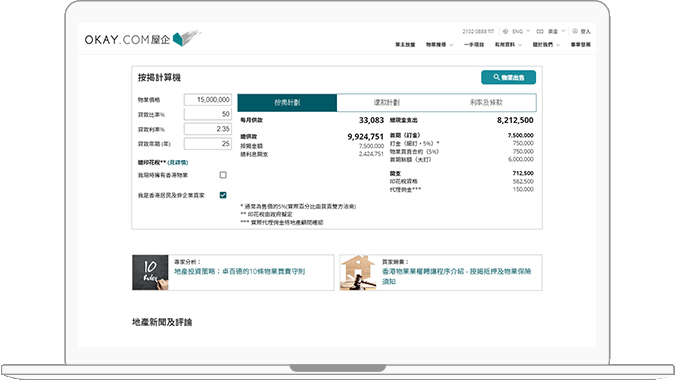Switch to the 利率及條款 tab

click(x=486, y=102)
